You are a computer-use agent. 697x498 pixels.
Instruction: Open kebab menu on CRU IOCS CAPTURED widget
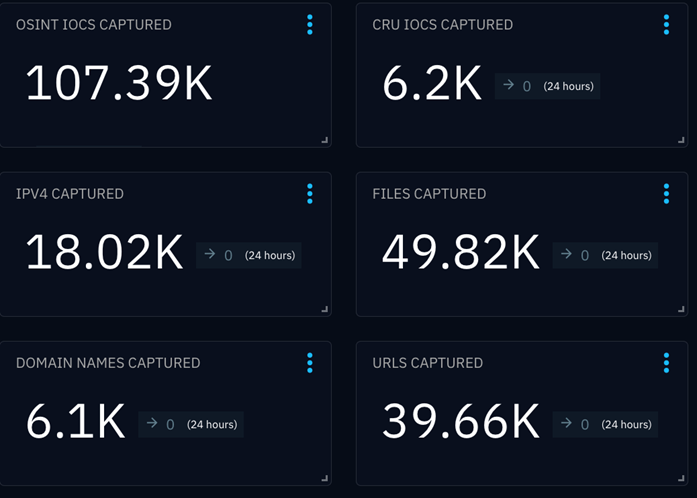coord(666,25)
